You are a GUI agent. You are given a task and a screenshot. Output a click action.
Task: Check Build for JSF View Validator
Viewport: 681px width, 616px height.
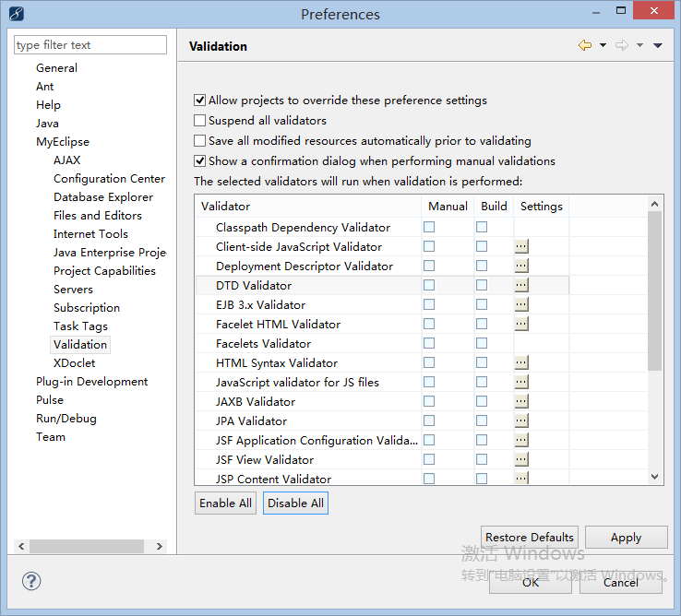tap(482, 459)
